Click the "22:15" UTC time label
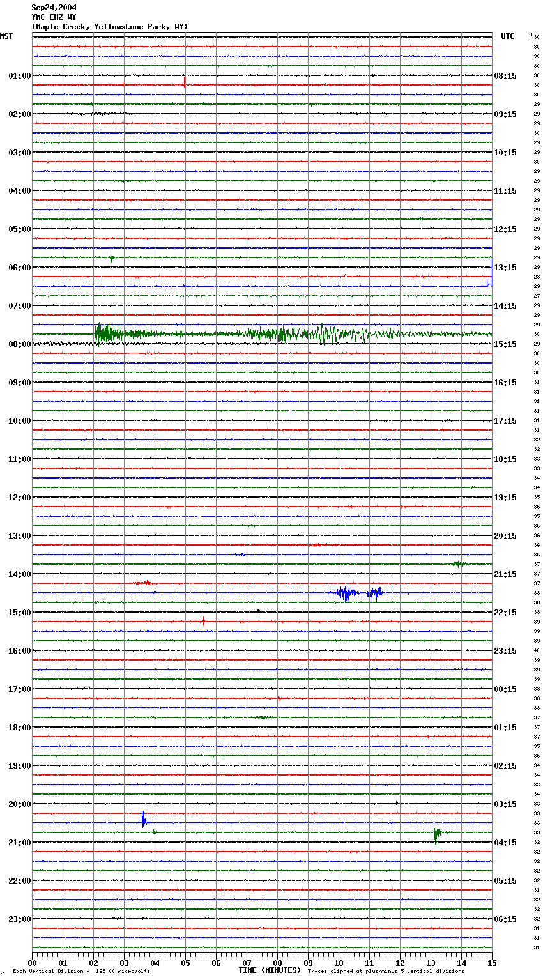Screen dimensions: 543x980 [505, 613]
